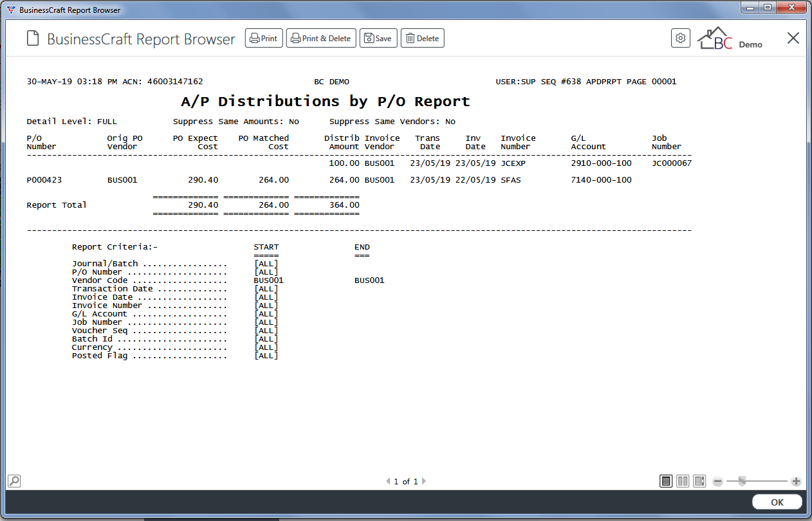This screenshot has width=812, height=521.
Task: Switch to single page view
Action: pyautogui.click(x=666, y=481)
